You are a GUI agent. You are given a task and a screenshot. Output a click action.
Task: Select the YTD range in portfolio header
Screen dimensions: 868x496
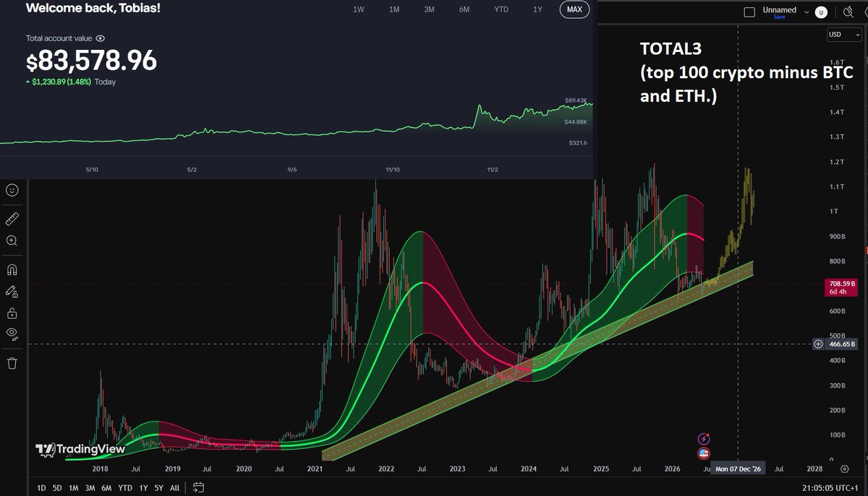[x=501, y=9]
